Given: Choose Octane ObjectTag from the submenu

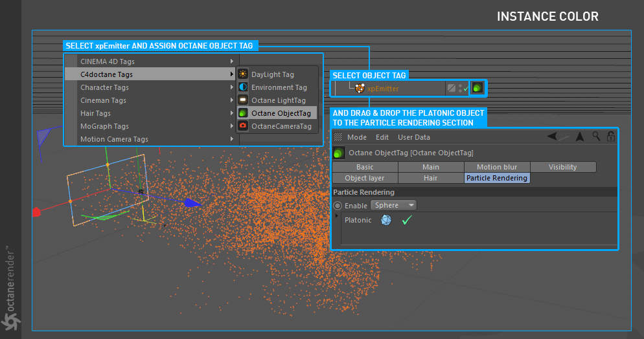Looking at the screenshot, I should [277, 113].
